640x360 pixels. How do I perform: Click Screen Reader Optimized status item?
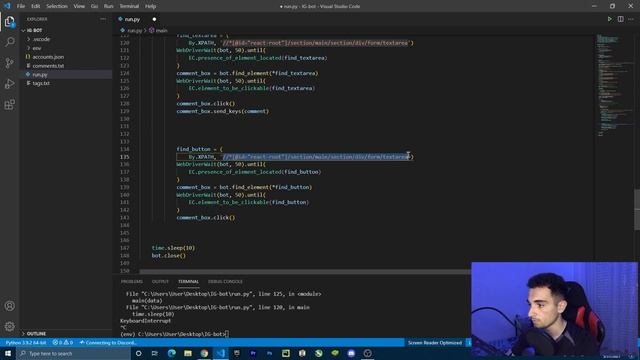[435, 342]
